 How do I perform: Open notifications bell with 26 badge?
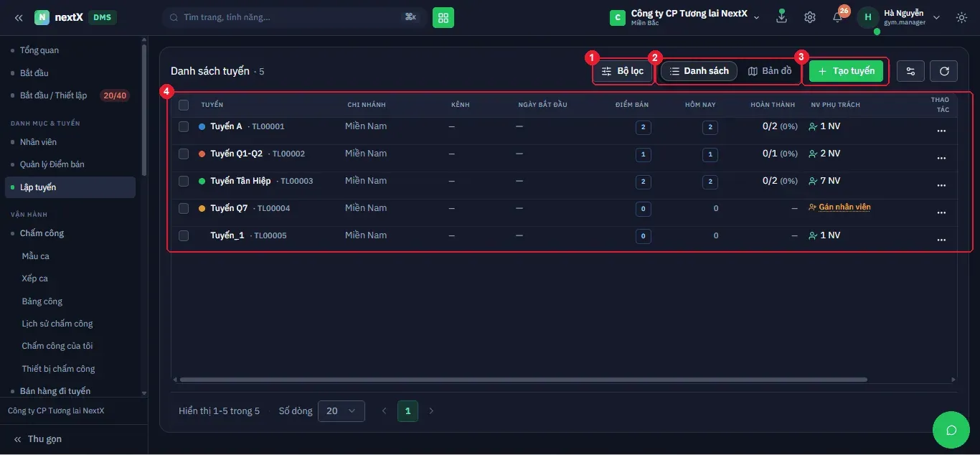837,17
